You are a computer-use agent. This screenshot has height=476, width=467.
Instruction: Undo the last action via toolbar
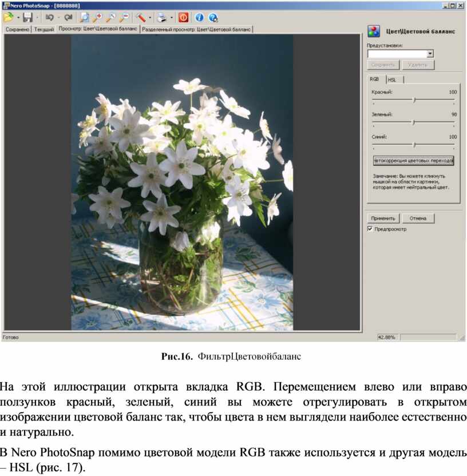coord(49,18)
